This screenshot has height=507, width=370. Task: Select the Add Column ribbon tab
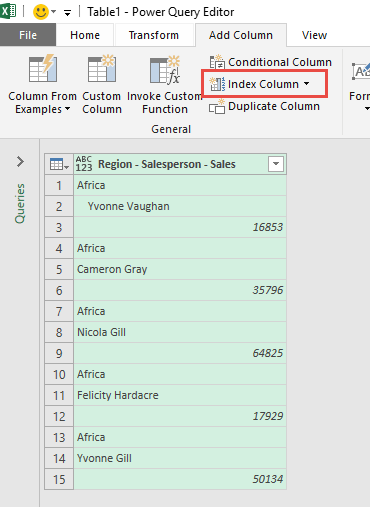coord(241,35)
